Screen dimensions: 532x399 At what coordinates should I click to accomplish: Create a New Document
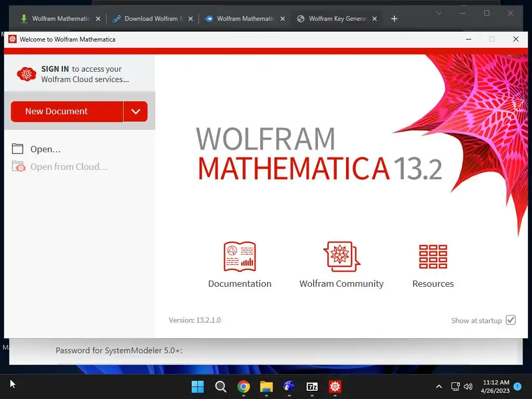(x=67, y=111)
